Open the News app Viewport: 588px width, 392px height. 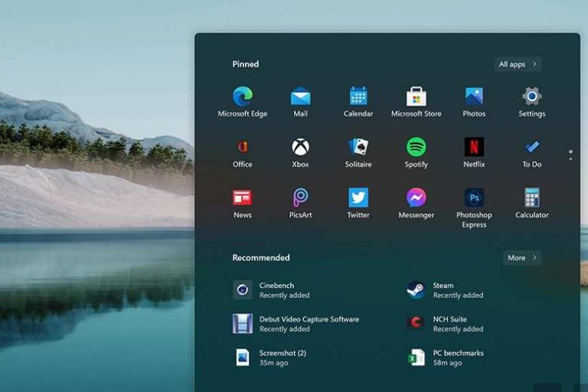point(243,203)
